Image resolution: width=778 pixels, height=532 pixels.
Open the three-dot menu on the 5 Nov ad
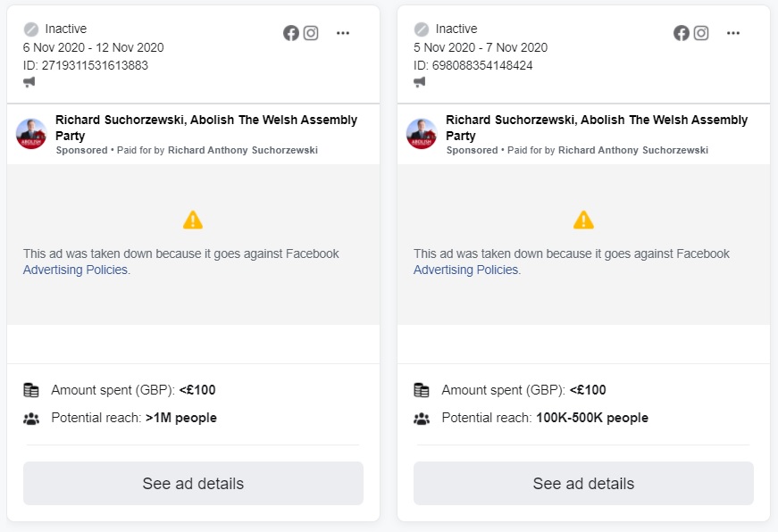coord(733,33)
